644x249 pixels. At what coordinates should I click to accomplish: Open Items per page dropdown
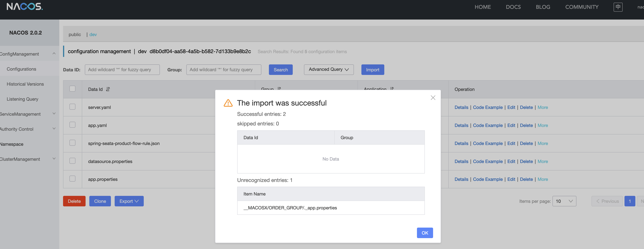pyautogui.click(x=564, y=201)
